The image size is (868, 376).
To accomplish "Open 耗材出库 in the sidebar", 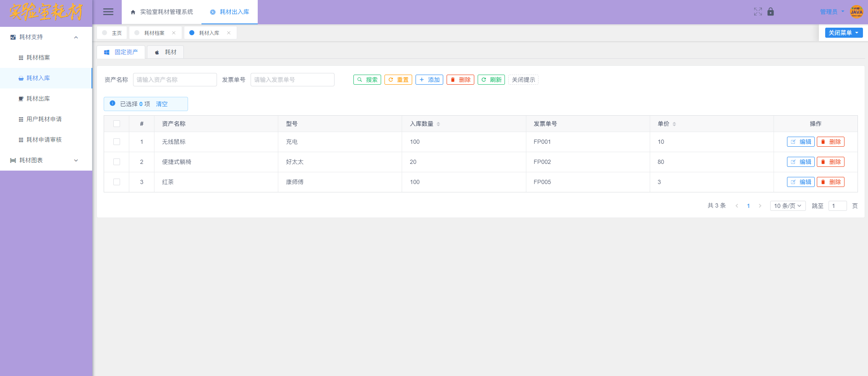I will click(x=38, y=99).
